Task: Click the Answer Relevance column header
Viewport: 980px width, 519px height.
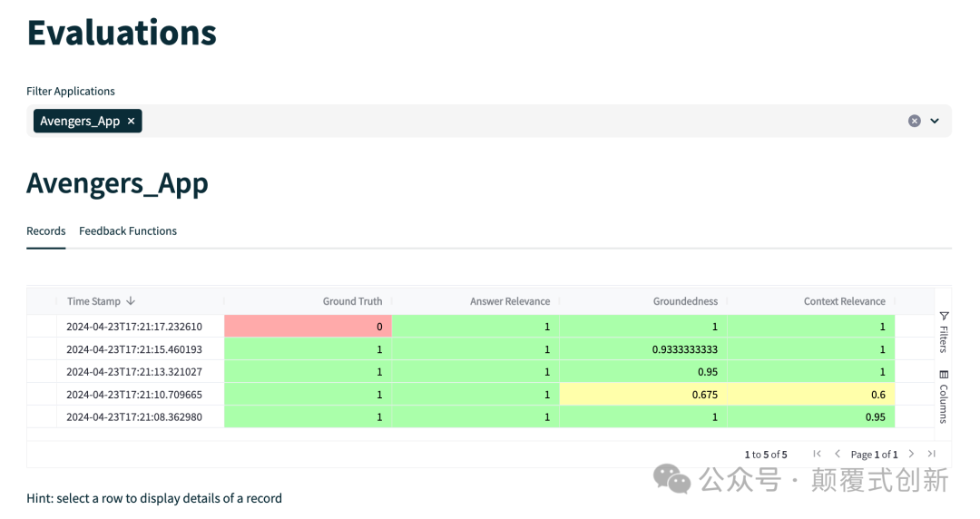Action: (x=509, y=301)
